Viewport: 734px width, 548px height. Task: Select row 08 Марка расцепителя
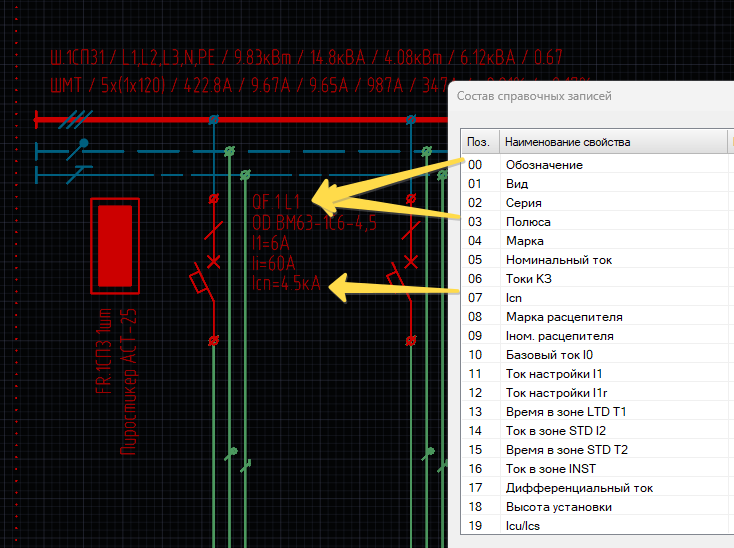598,317
